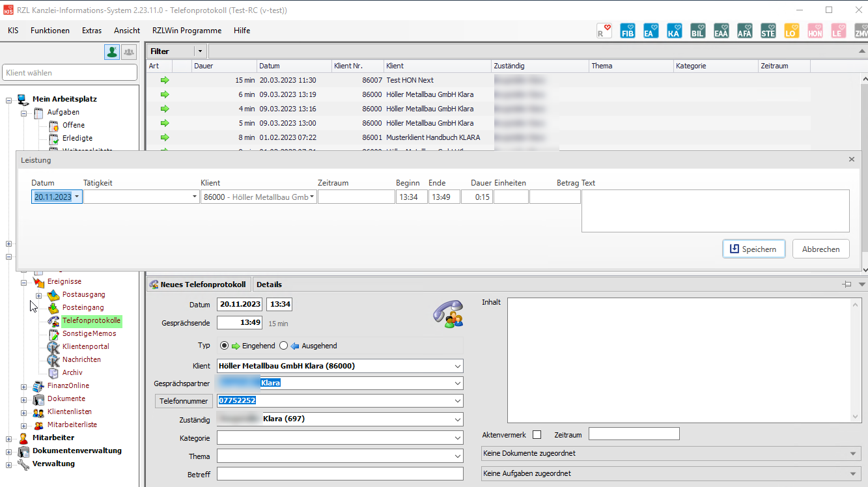This screenshot has height=487, width=868.
Task: Click Abbrechen in the Leistung dialog
Action: pyautogui.click(x=820, y=249)
